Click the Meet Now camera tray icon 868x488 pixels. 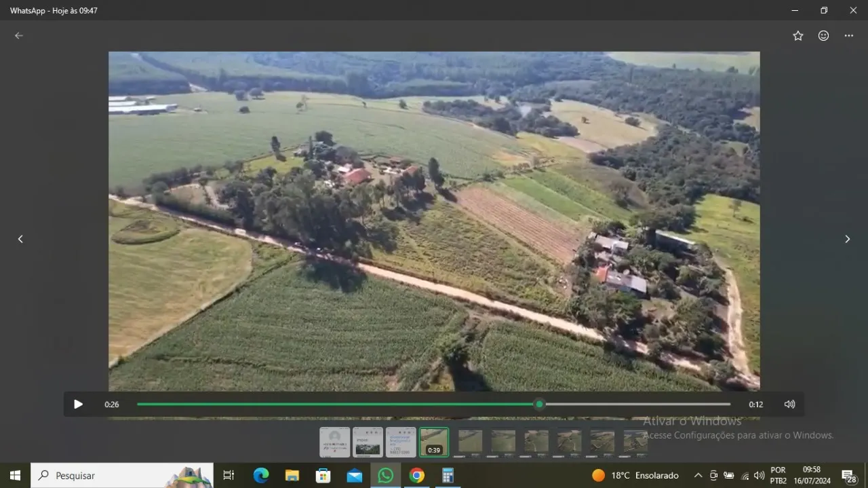point(713,476)
